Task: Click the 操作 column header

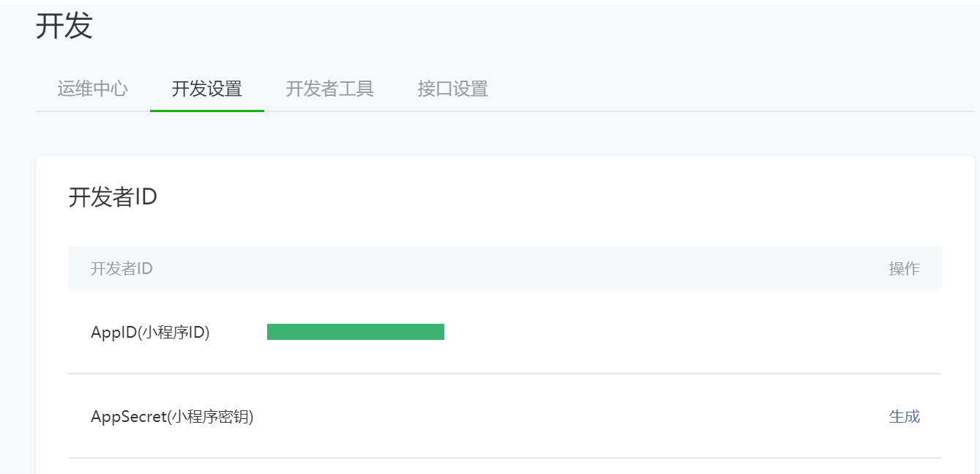Action: point(904,268)
